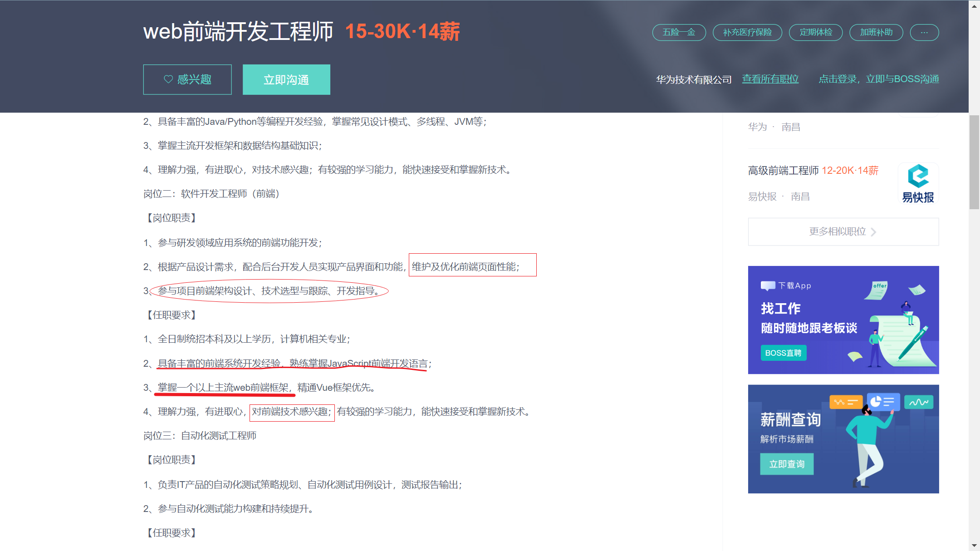Click the vertical scrollbar thumb
Screen dimensions: 980x551
[974, 162]
